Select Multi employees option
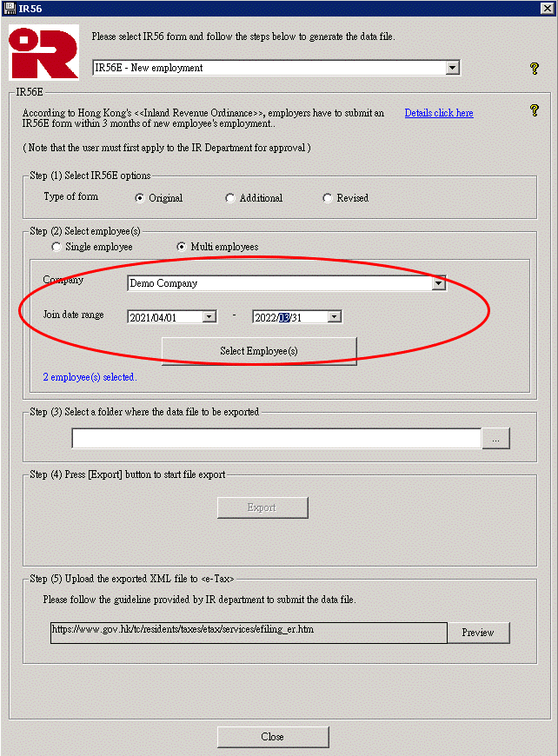Viewport: 558px width, 756px height. (x=182, y=247)
